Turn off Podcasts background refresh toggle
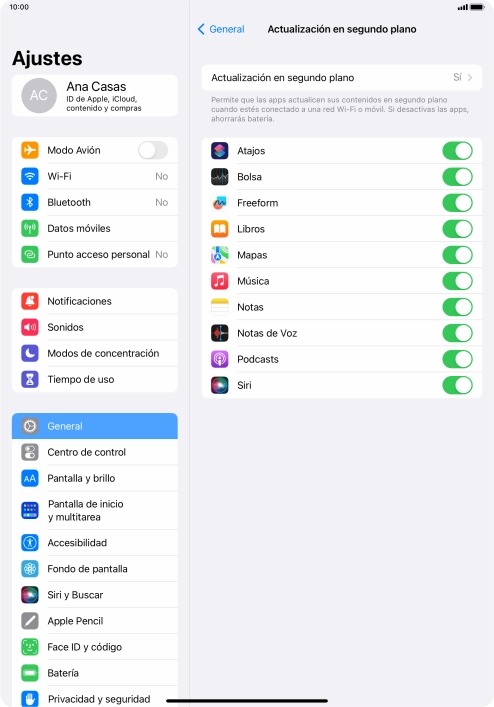 [457, 359]
